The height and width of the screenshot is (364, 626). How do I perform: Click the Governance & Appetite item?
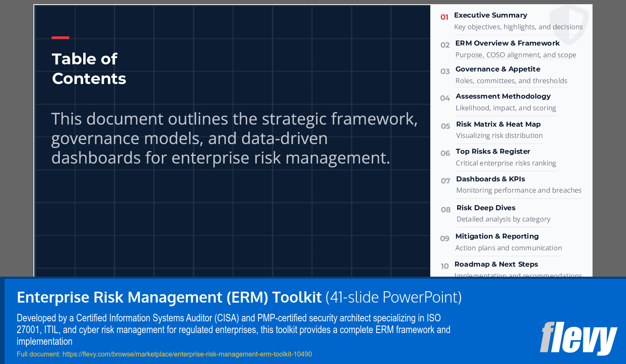click(498, 69)
